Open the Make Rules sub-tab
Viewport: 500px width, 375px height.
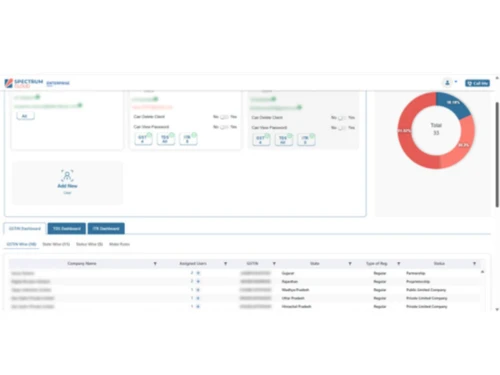point(119,244)
